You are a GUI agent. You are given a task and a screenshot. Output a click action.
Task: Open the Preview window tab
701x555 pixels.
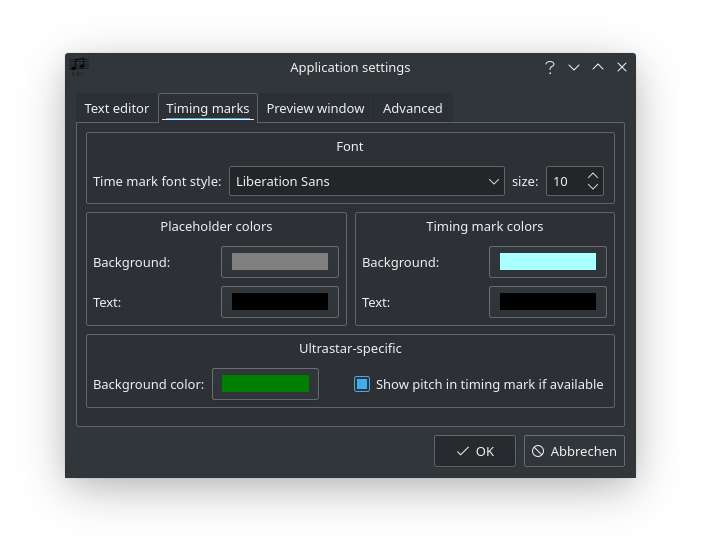(x=316, y=108)
